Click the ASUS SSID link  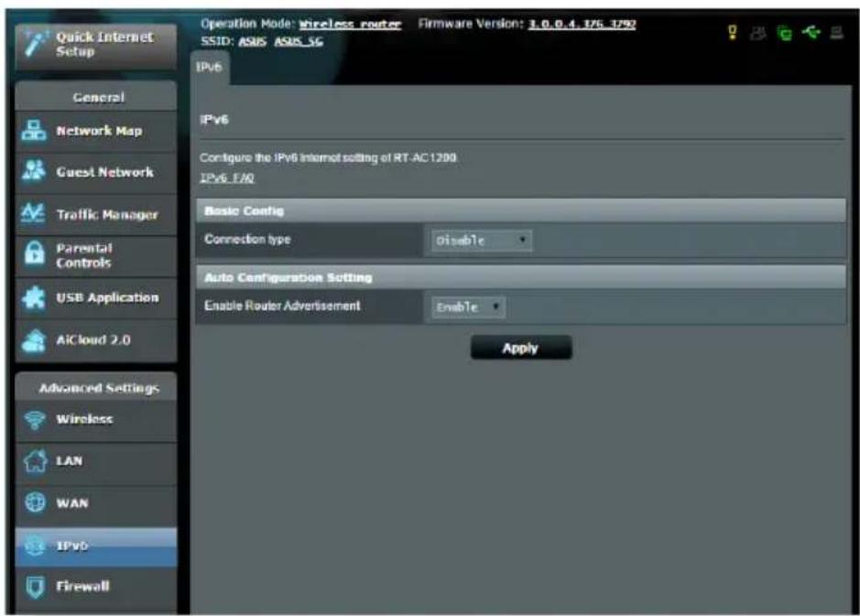[x=252, y=42]
